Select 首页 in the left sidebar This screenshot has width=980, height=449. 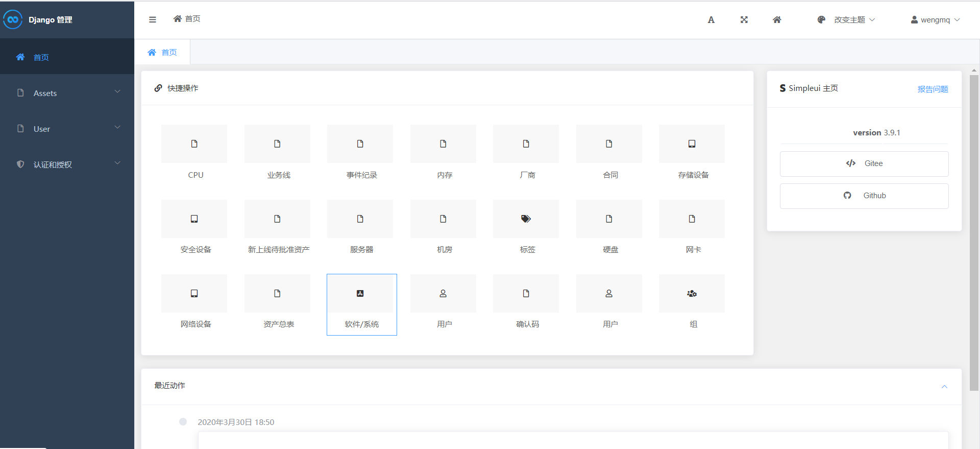pos(67,57)
